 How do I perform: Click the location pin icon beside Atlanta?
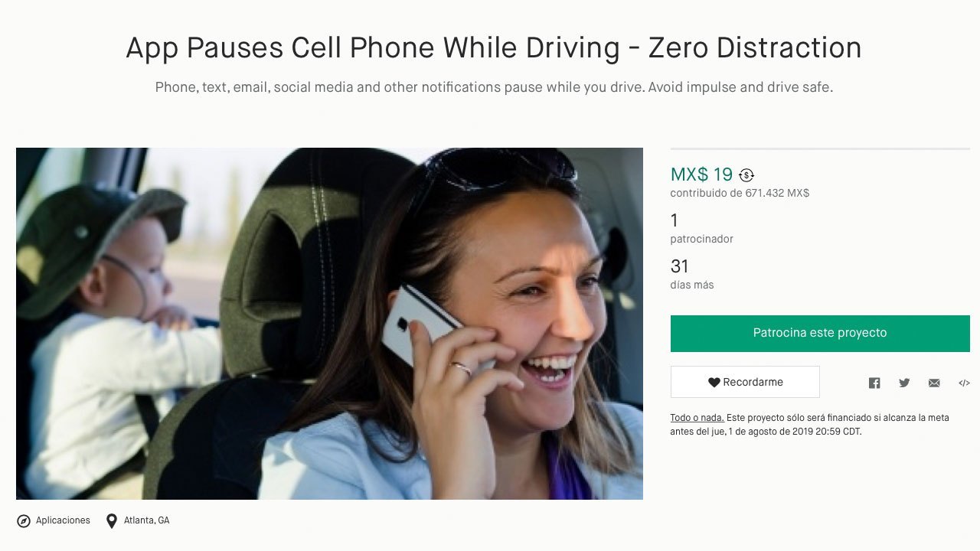coord(112,520)
